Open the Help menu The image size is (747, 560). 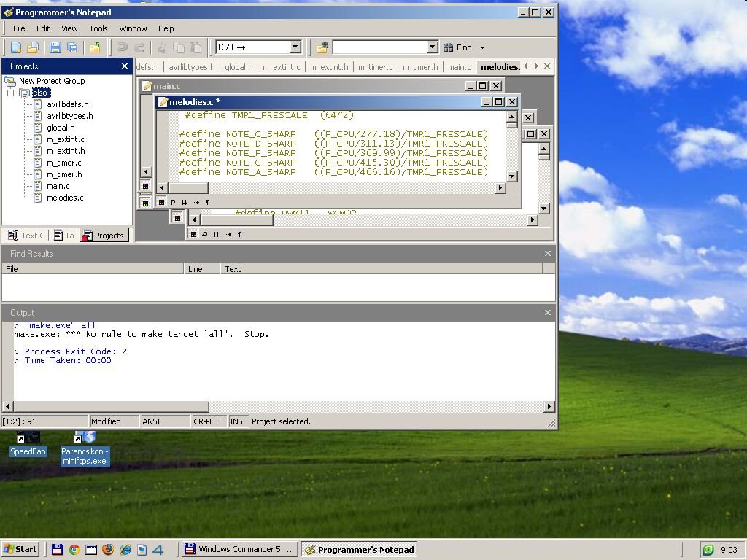(166, 28)
